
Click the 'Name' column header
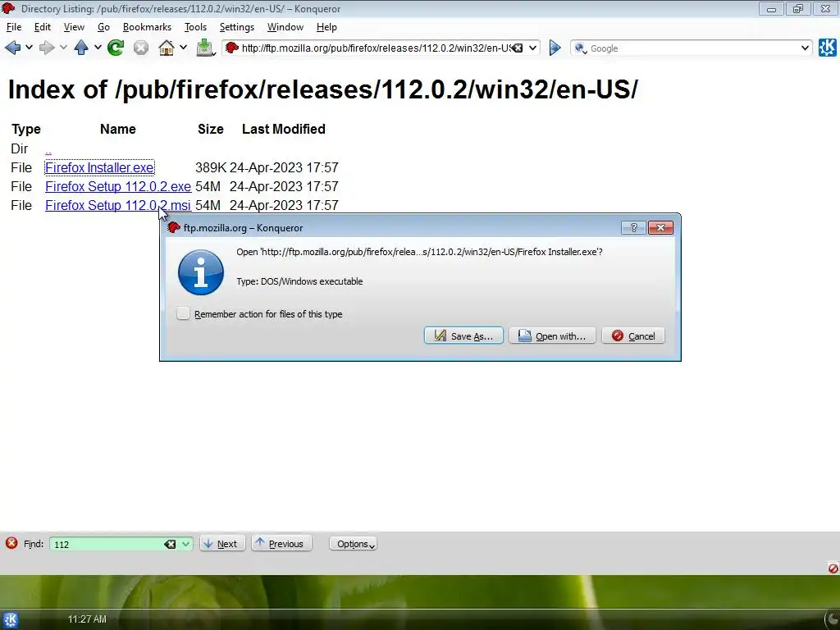tap(118, 129)
